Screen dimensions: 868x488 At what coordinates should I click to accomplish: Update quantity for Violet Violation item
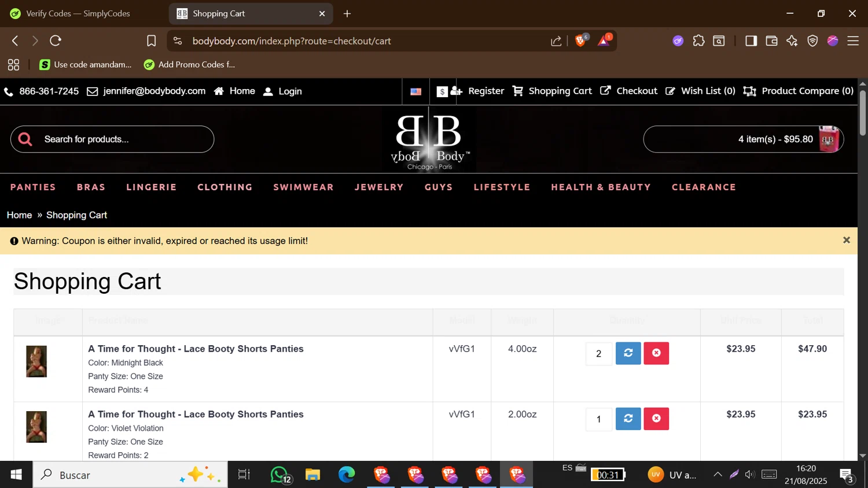(x=628, y=419)
